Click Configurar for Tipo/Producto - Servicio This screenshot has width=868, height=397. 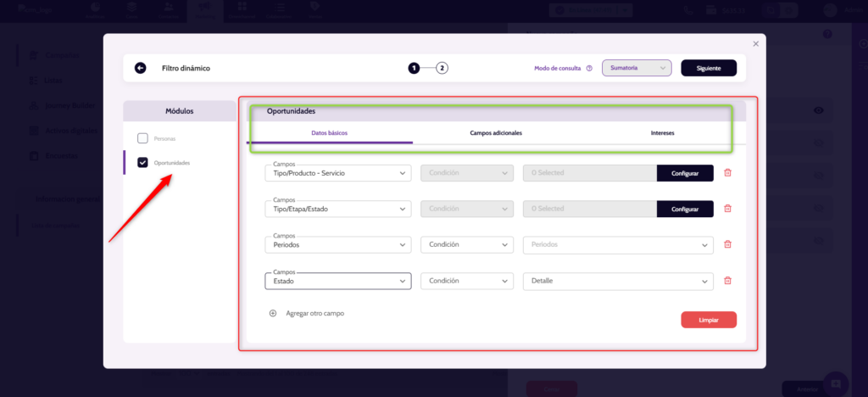(x=685, y=173)
